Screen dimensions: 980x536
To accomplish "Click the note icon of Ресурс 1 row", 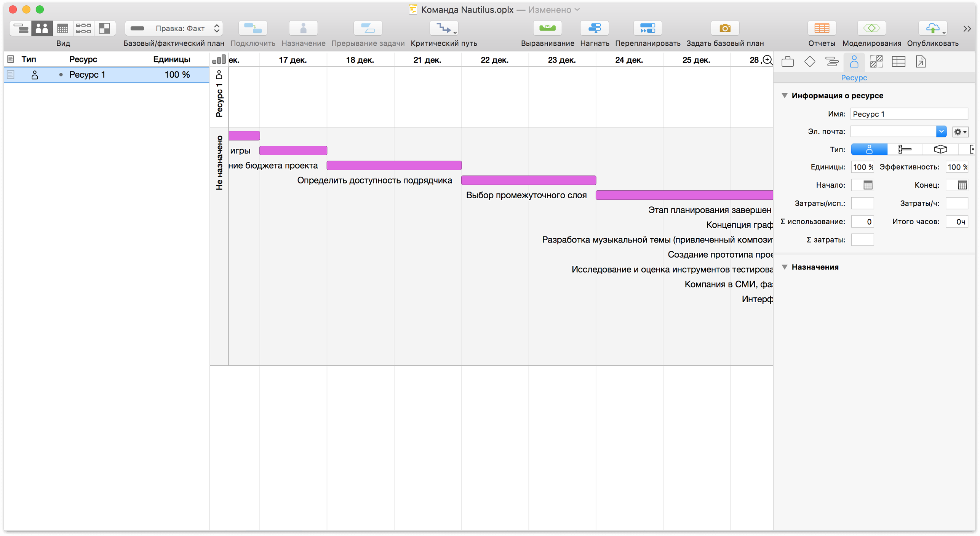I will [x=11, y=75].
